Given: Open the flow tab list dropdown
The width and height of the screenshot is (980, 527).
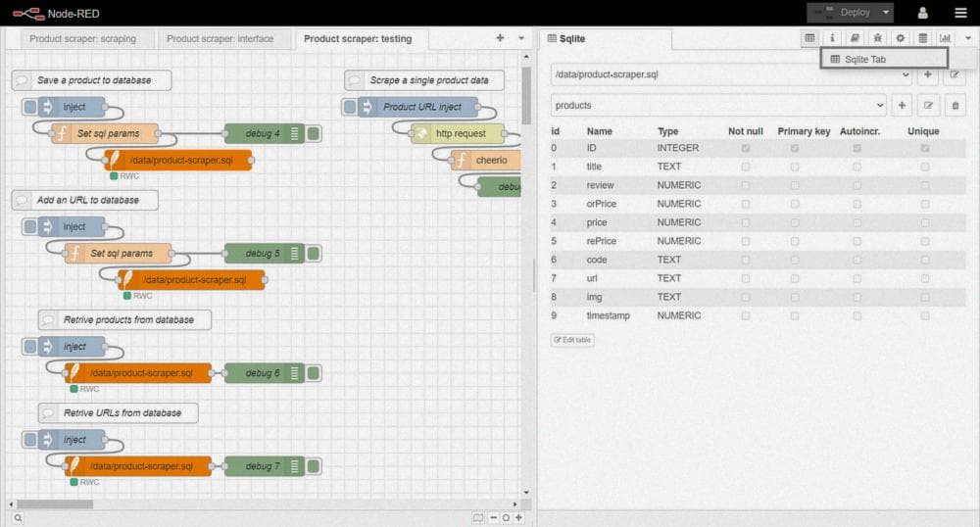Looking at the screenshot, I should point(521,38).
